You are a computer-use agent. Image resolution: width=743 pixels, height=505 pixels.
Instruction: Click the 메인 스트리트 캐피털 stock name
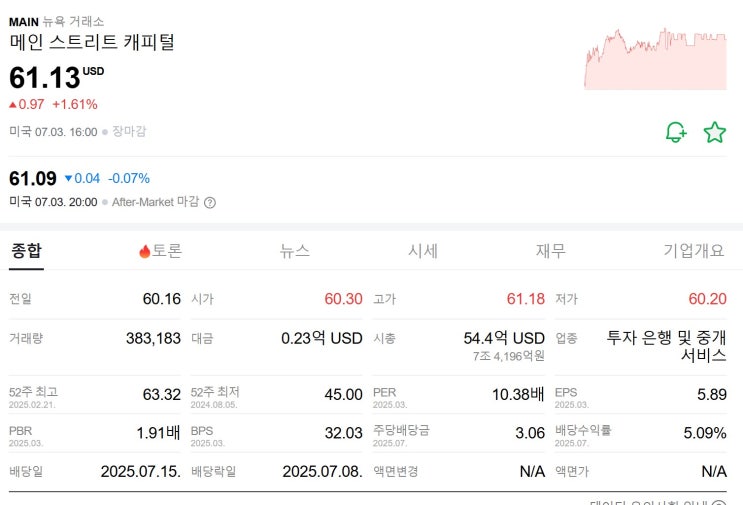click(x=92, y=42)
